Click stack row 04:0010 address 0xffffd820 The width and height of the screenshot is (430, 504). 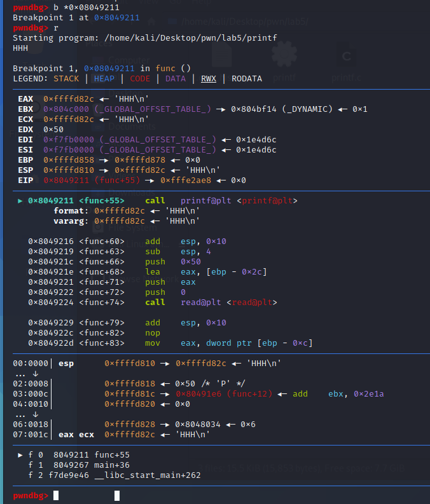[x=130, y=404]
